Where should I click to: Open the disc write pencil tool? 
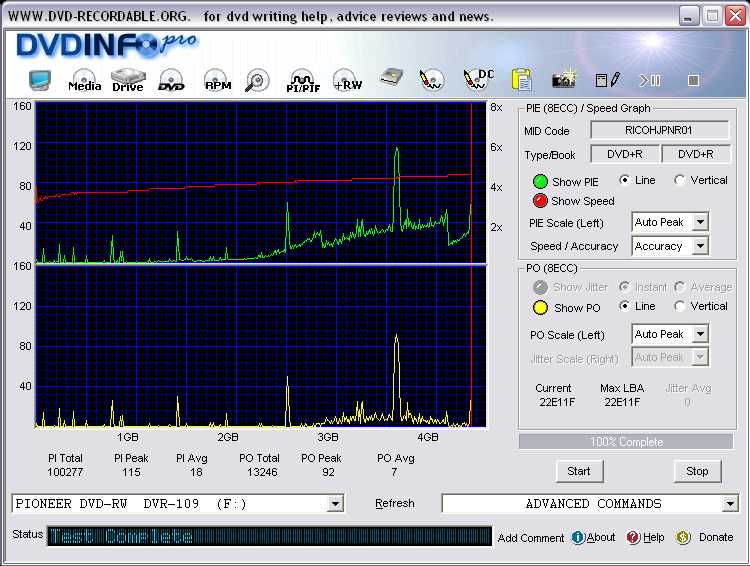click(x=431, y=80)
